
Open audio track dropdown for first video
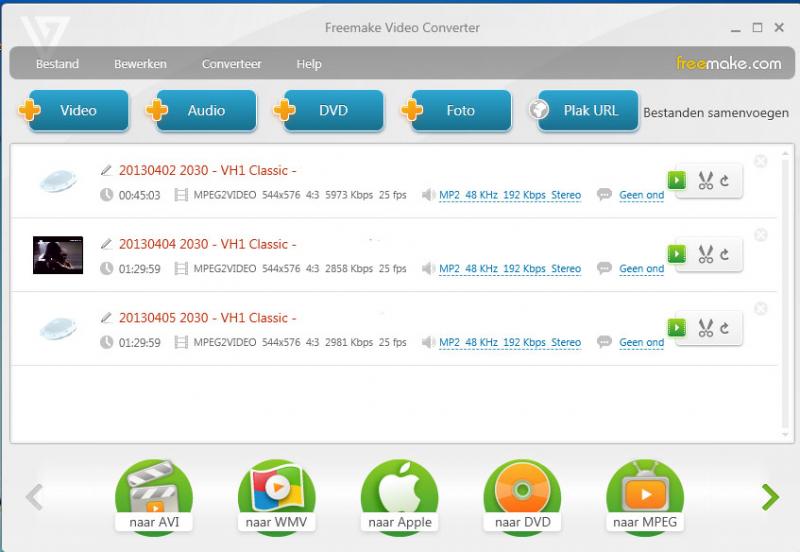pos(510,195)
